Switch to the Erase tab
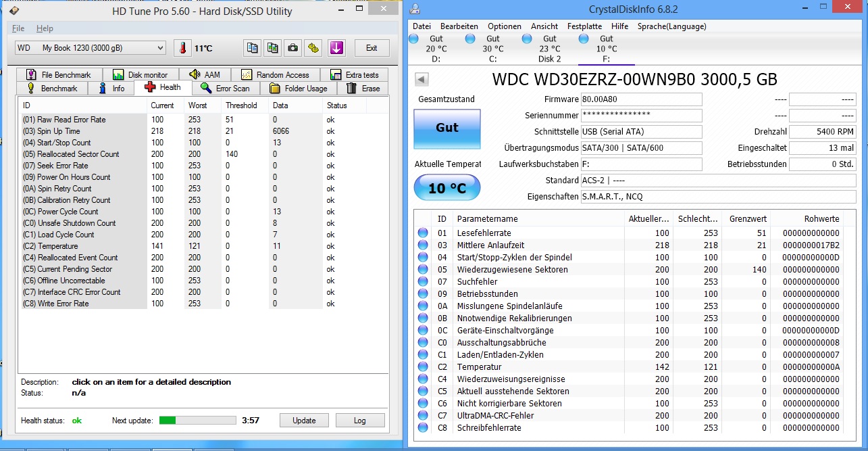This screenshot has height=451, width=868. pos(363,88)
